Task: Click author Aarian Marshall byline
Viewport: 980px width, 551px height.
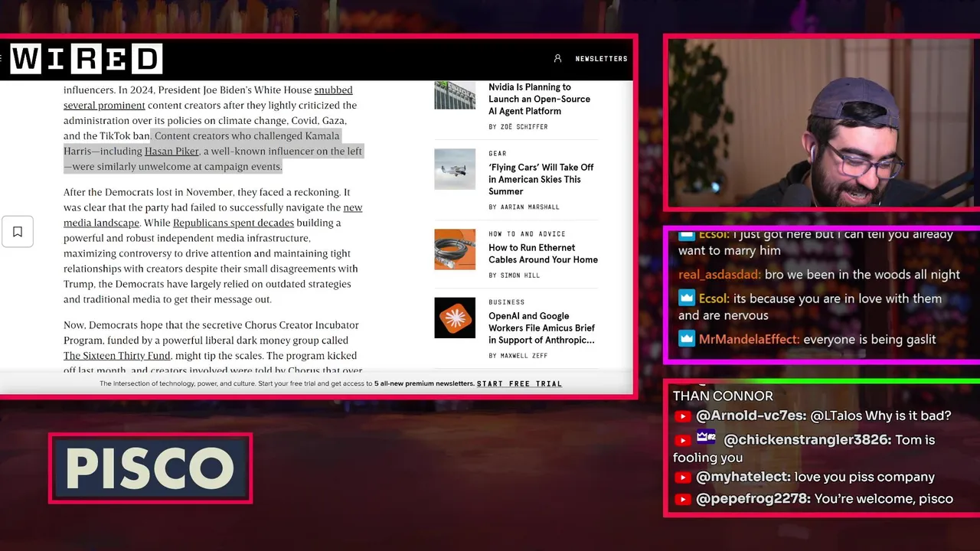Action: 524,207
